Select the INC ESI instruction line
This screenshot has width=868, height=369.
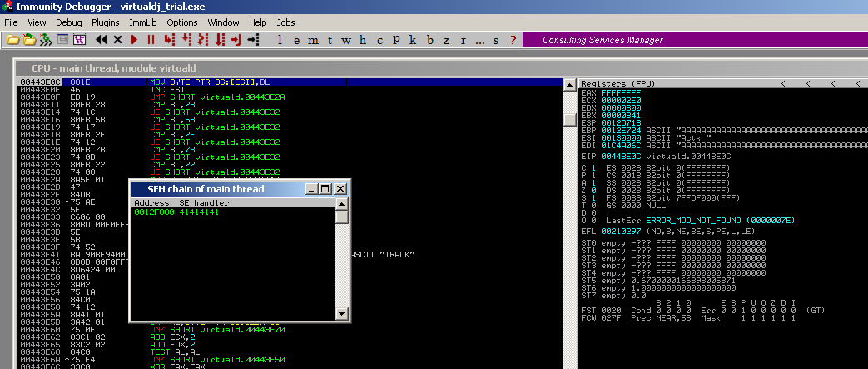coord(290,89)
